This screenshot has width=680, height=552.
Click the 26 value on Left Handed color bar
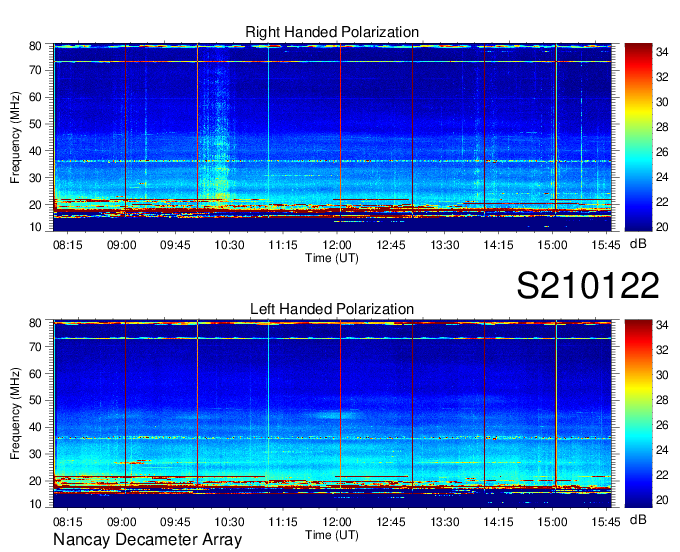pyautogui.click(x=662, y=425)
